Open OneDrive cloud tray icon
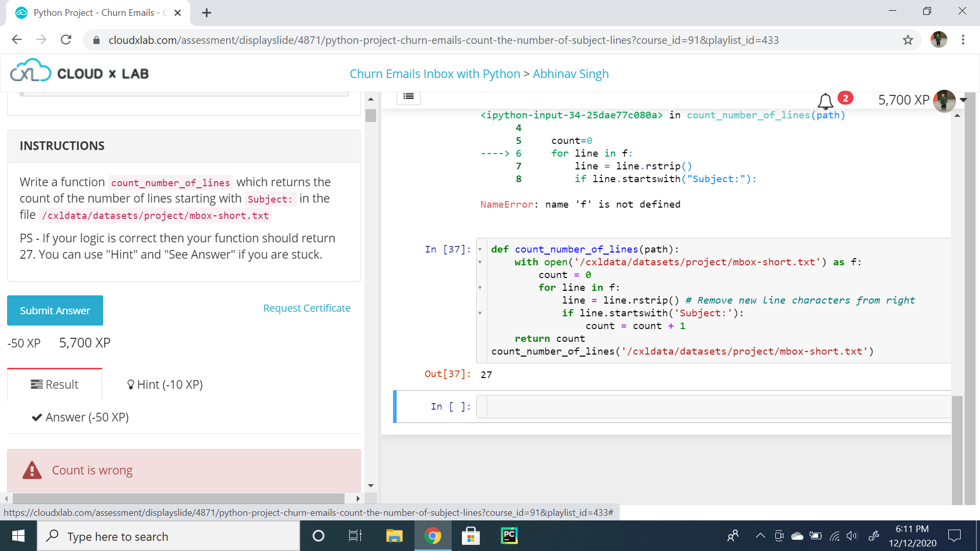 797,536
